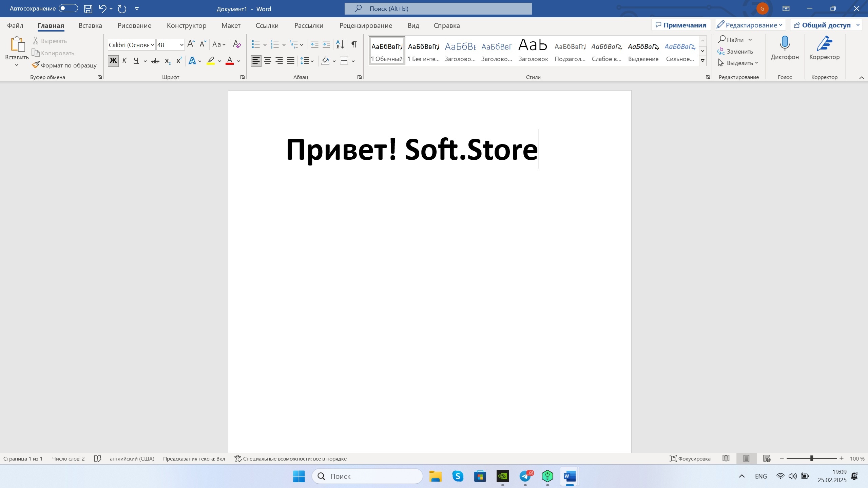Click the Word search box (Поиск)
The width and height of the screenshot is (868, 488).
pyautogui.click(x=438, y=9)
